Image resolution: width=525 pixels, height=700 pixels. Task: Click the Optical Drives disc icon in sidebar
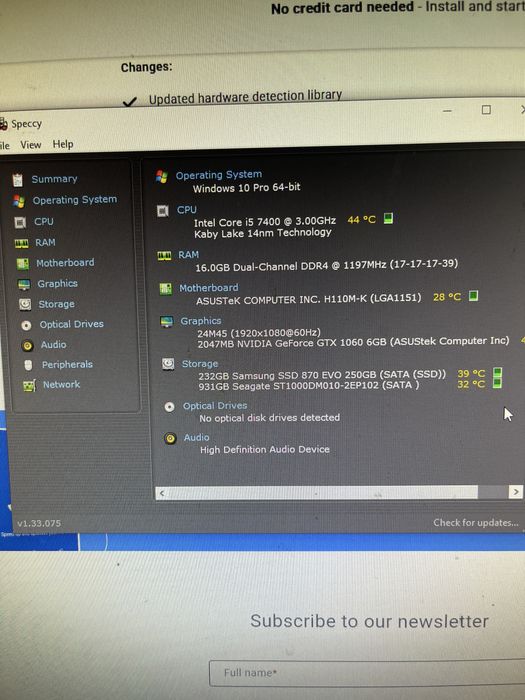26,325
